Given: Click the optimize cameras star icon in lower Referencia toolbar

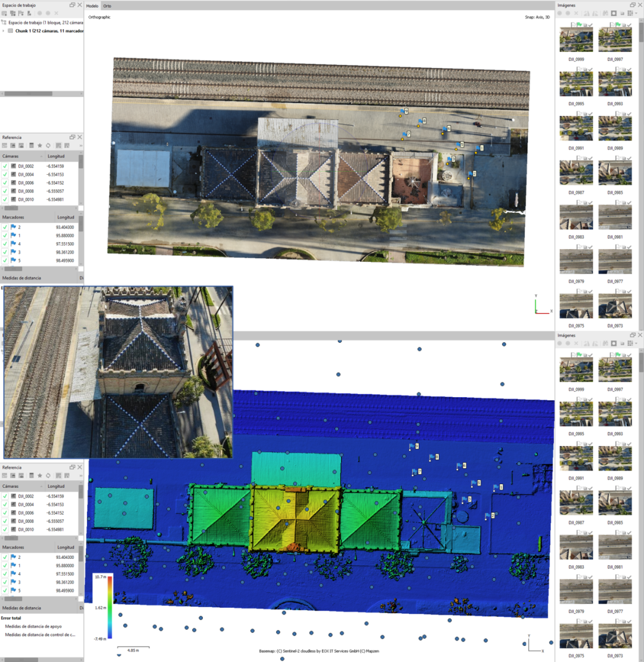Looking at the screenshot, I should pyautogui.click(x=40, y=476).
